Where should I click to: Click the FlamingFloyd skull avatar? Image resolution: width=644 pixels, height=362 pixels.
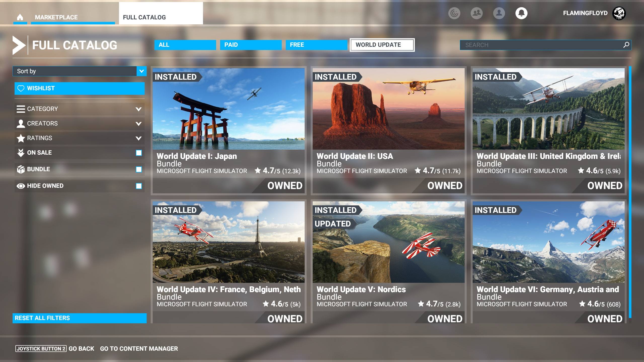pos(619,13)
